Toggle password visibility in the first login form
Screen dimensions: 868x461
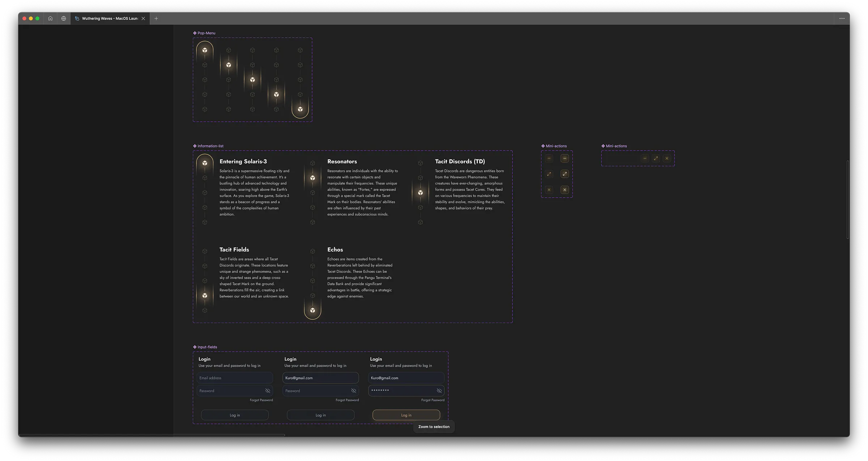268,391
